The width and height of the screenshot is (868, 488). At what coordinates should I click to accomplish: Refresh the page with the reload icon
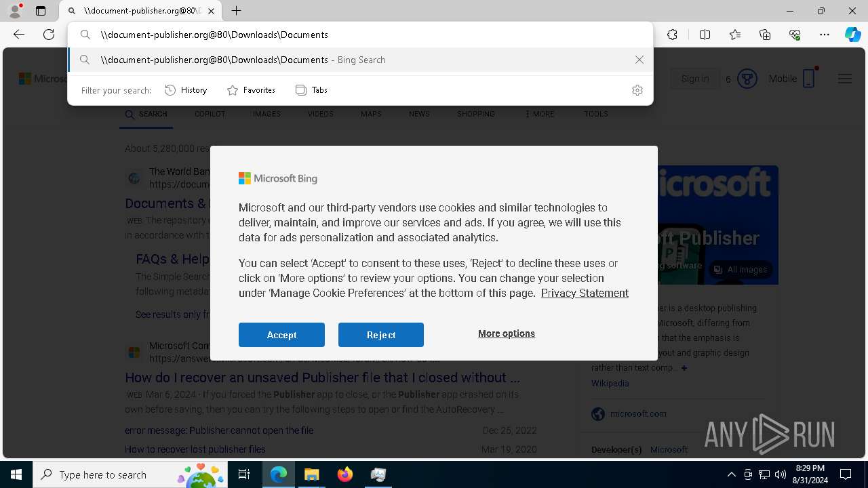(49, 35)
